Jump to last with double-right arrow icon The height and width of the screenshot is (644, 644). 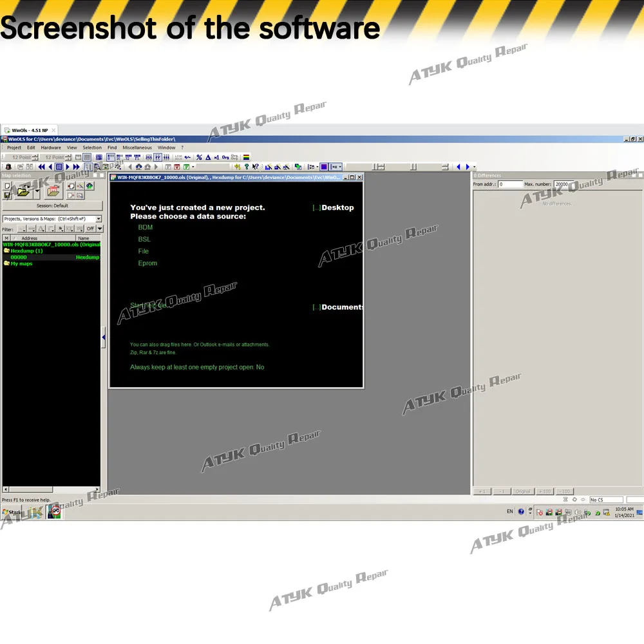click(x=77, y=167)
